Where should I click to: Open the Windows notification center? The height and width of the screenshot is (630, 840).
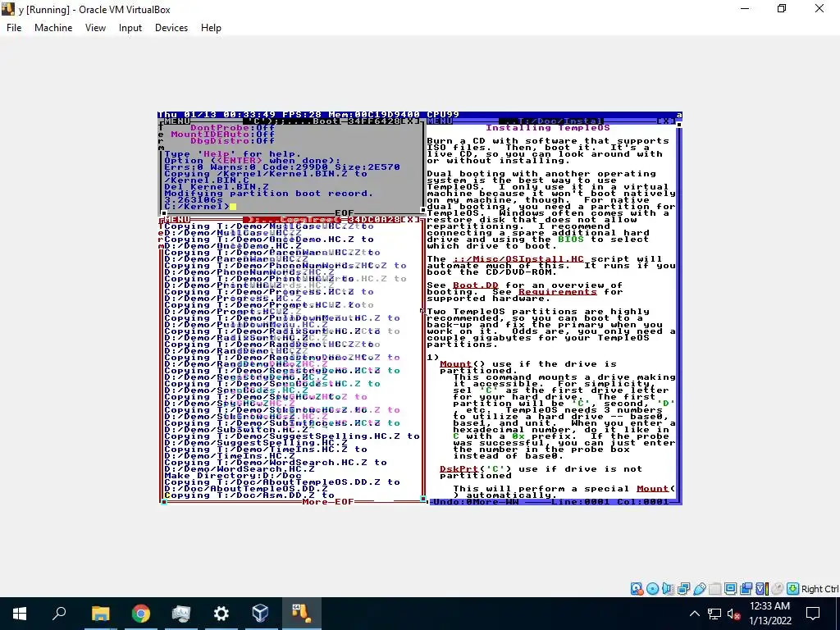tap(813, 614)
